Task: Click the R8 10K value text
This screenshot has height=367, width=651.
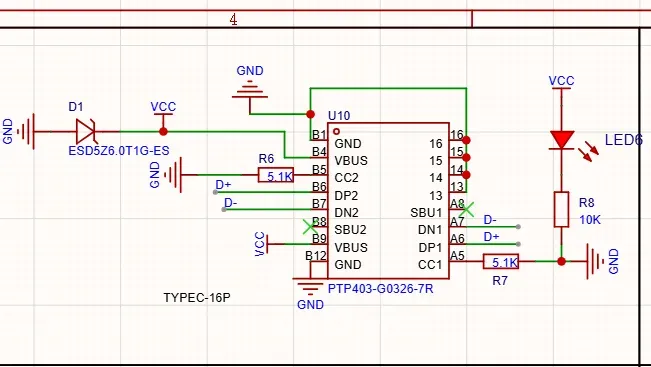Action: click(590, 220)
